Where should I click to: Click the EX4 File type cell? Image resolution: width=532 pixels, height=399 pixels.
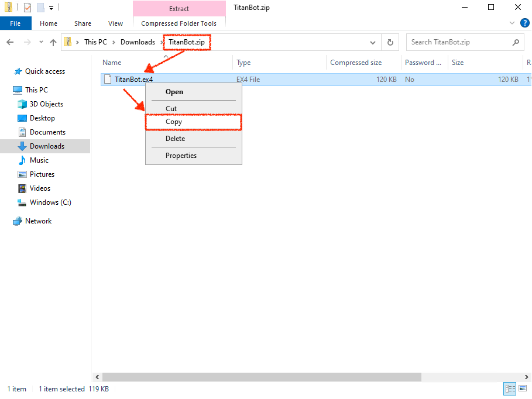pyautogui.click(x=248, y=80)
